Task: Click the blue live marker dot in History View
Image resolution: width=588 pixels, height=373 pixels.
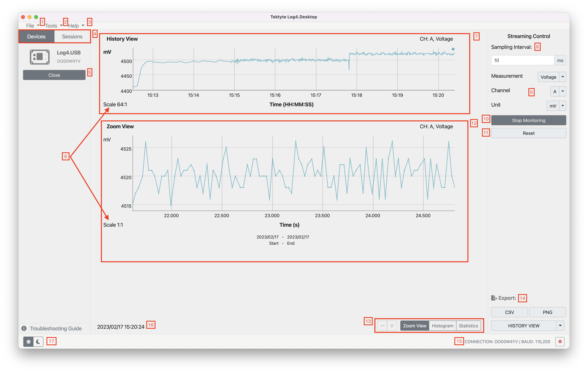Action: tap(453, 49)
